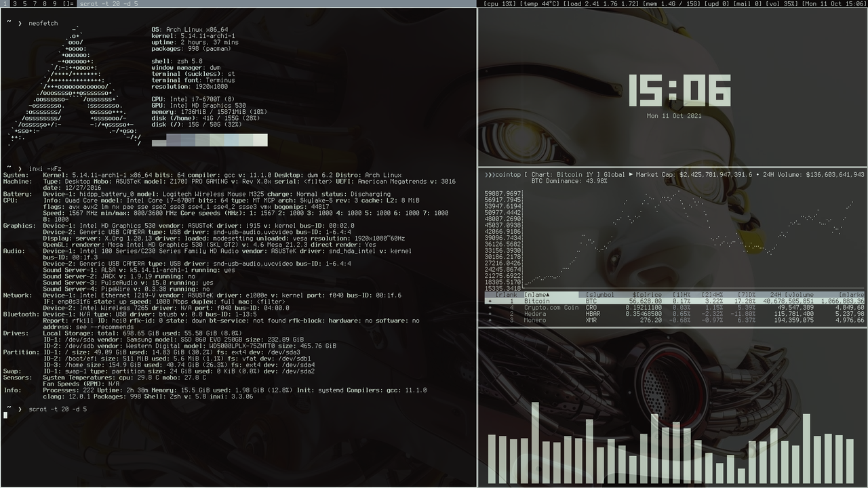The image size is (868, 488).
Task: Toggle the favorite star on the Hedera row
Action: [x=490, y=314]
